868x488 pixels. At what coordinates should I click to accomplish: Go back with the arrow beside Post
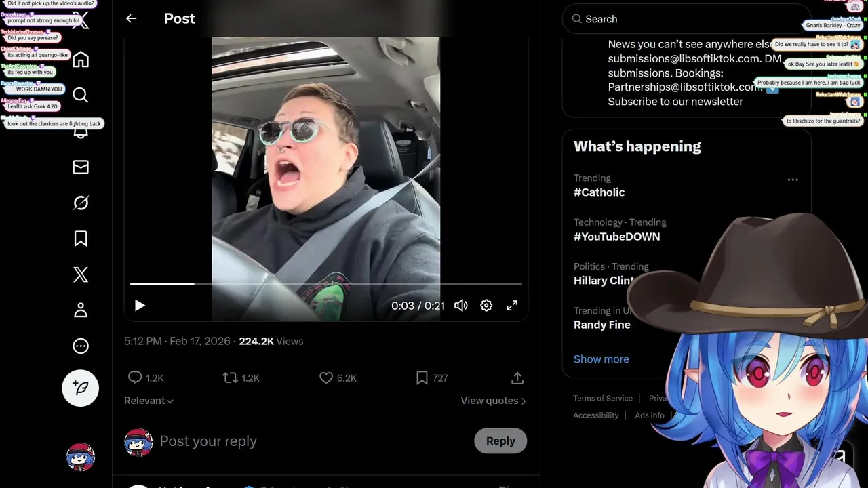point(132,19)
